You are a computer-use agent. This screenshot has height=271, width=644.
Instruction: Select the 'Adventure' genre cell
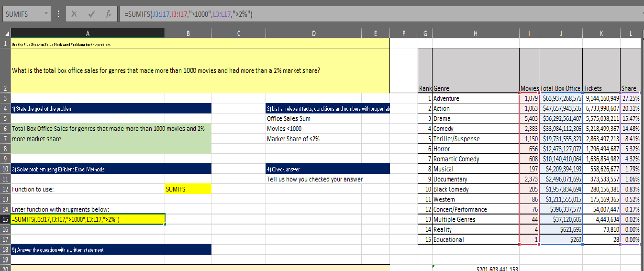point(476,99)
